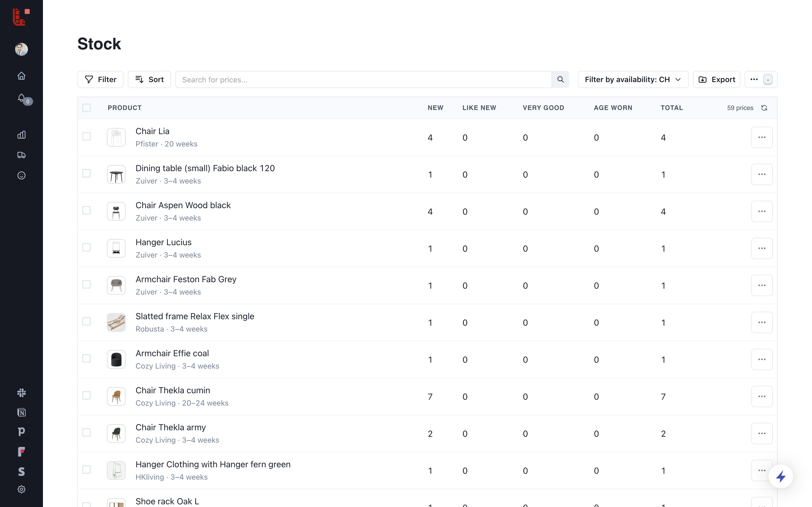812x507 pixels.
Task: Tick the Hanger Lucius row checkbox
Action: (x=86, y=247)
